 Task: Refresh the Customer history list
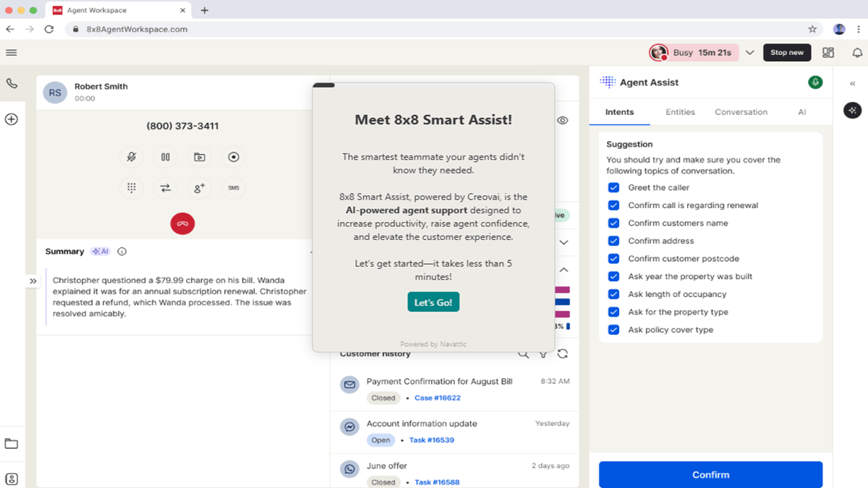(563, 354)
